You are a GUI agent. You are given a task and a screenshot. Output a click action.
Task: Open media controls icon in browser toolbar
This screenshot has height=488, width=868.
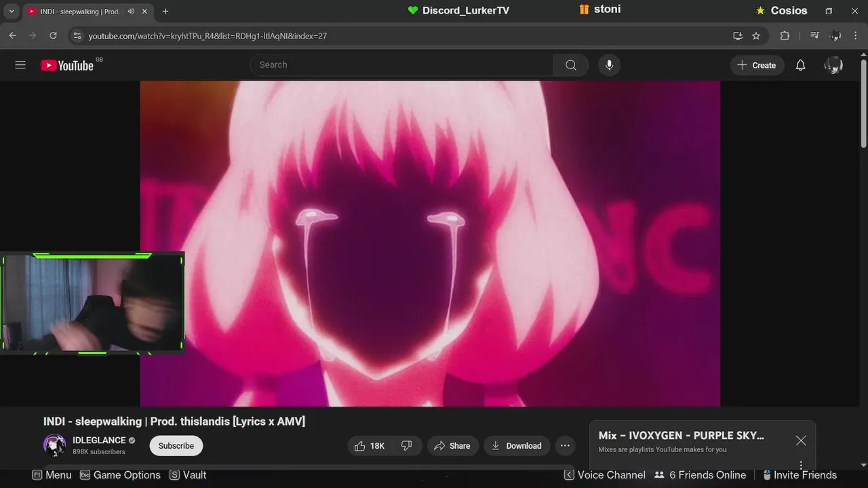coord(815,35)
